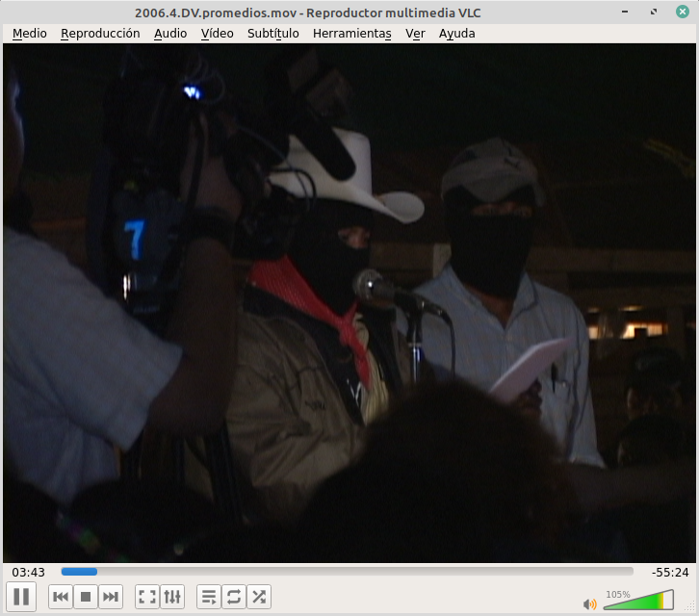Pause the video playback
Screen dimensions: 699x616
(21, 597)
